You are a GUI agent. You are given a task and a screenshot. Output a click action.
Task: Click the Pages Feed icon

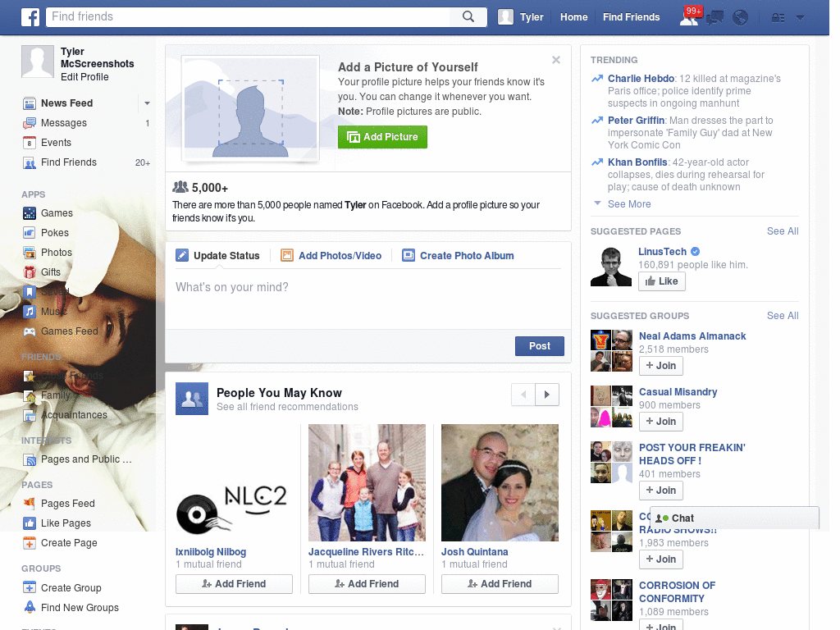(30, 504)
